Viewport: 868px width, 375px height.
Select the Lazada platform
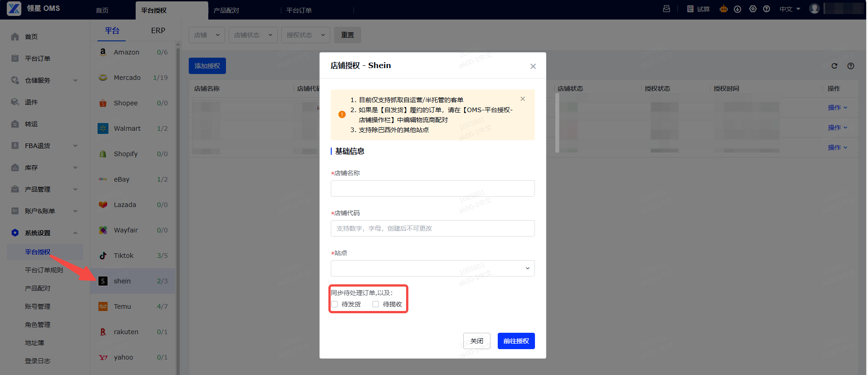coord(132,205)
